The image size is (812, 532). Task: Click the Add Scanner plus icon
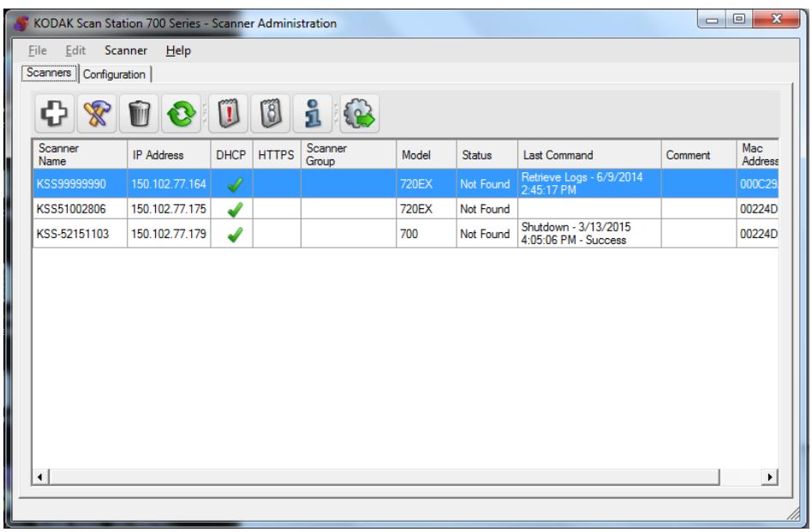click(54, 113)
